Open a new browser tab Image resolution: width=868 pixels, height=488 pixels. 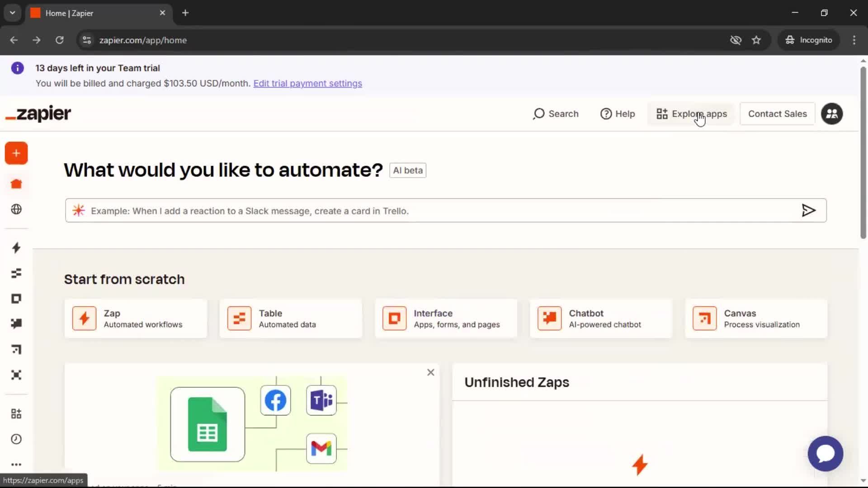[x=185, y=13]
